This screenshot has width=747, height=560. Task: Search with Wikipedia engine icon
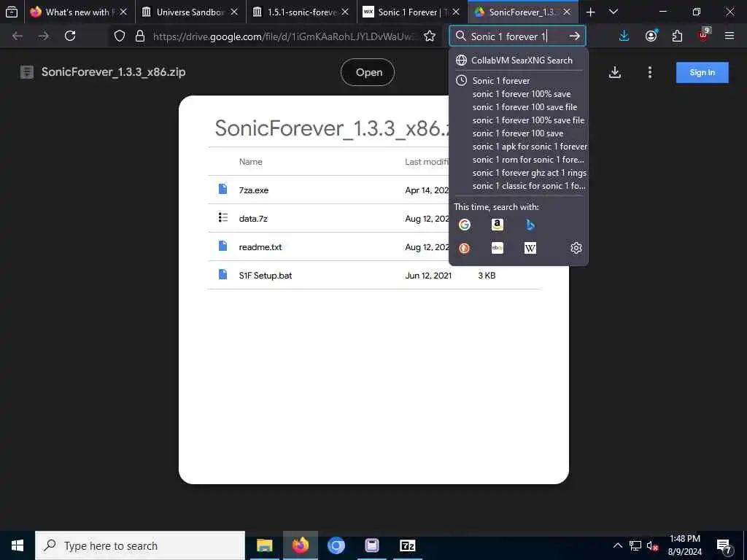point(530,248)
